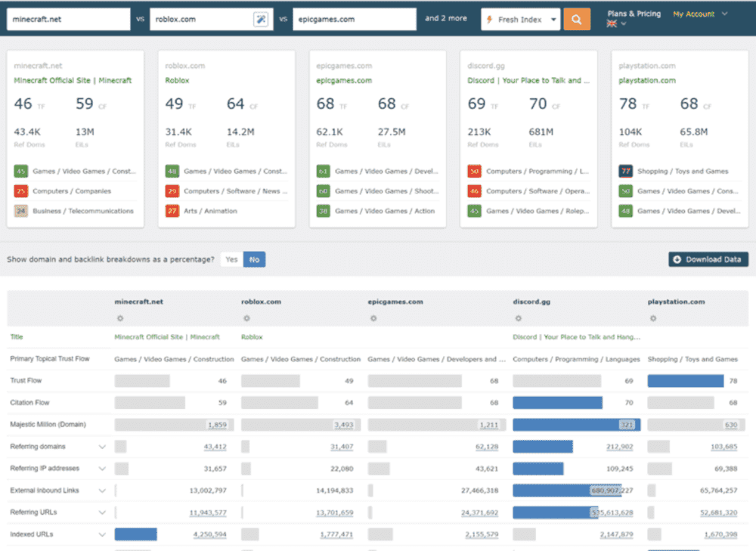Click minecraft.net topic badge 24 Business
The image size is (756, 551).
click(x=20, y=211)
